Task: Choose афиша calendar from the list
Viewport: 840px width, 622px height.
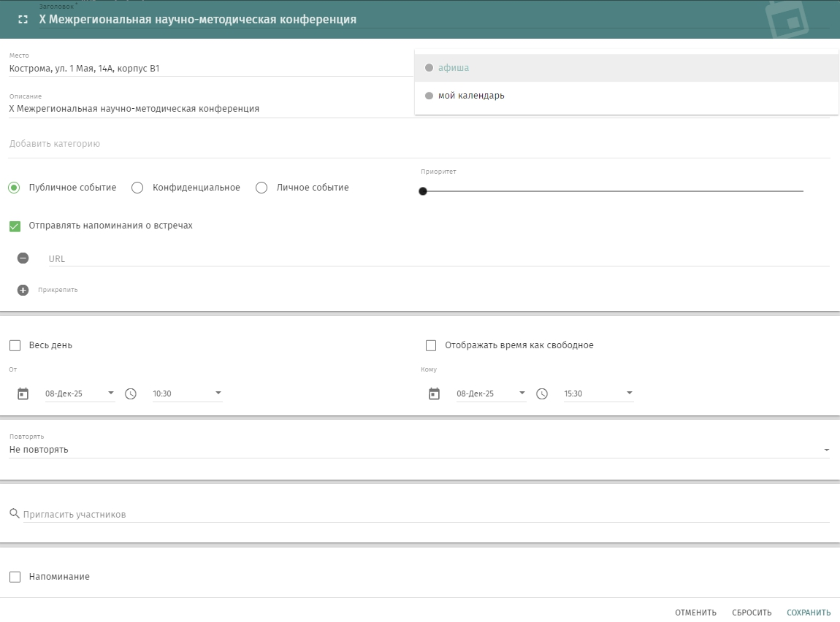Action: point(453,68)
